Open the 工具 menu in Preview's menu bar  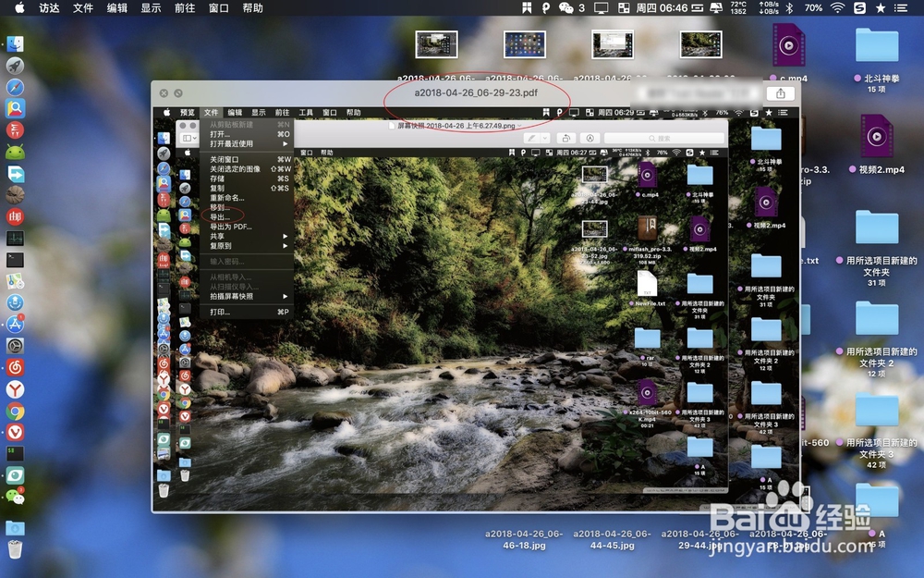tap(307, 113)
